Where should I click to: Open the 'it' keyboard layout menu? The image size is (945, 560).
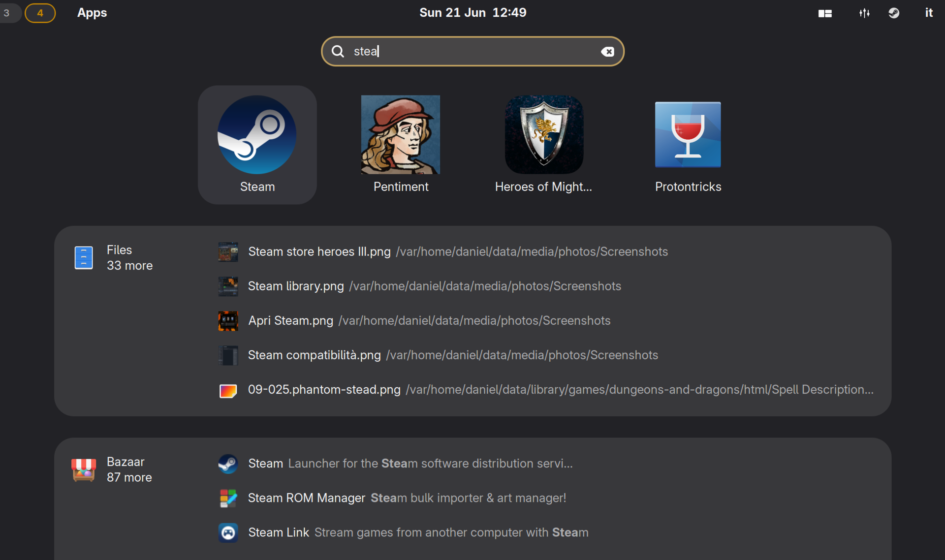click(x=929, y=13)
